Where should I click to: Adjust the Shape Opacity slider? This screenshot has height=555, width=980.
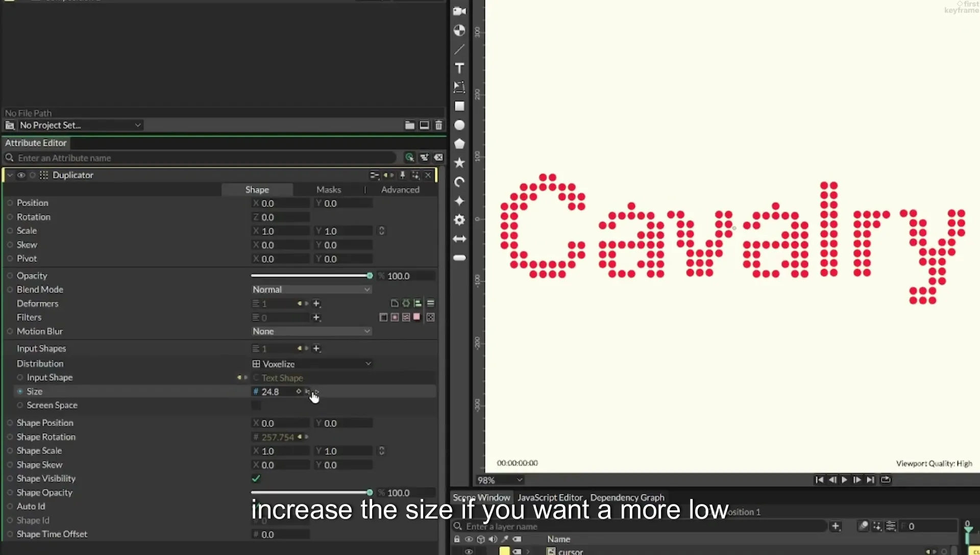tap(311, 492)
